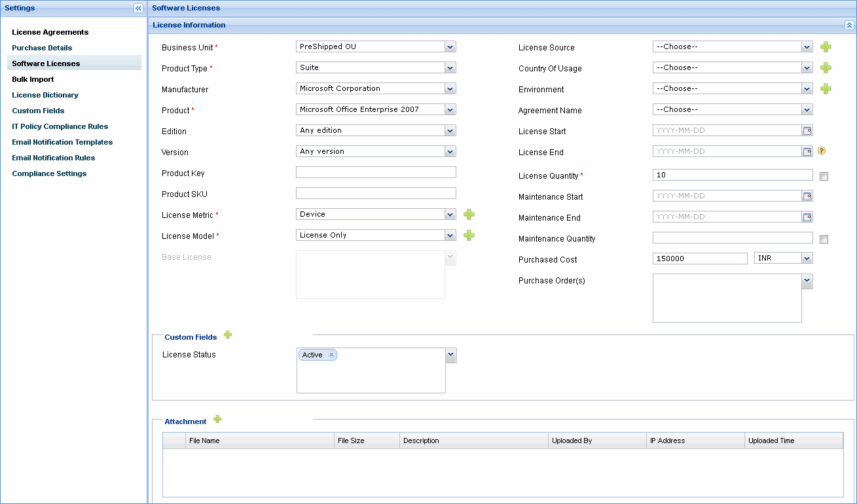This screenshot has width=857, height=504.
Task: Add a new Country Of Usage option
Action: (x=826, y=68)
